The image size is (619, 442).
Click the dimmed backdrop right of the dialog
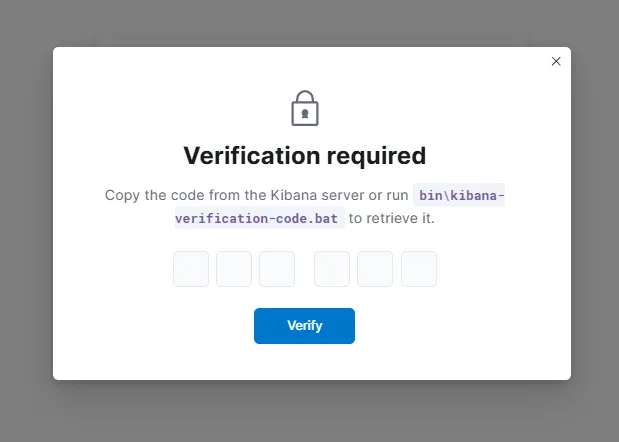click(x=595, y=220)
